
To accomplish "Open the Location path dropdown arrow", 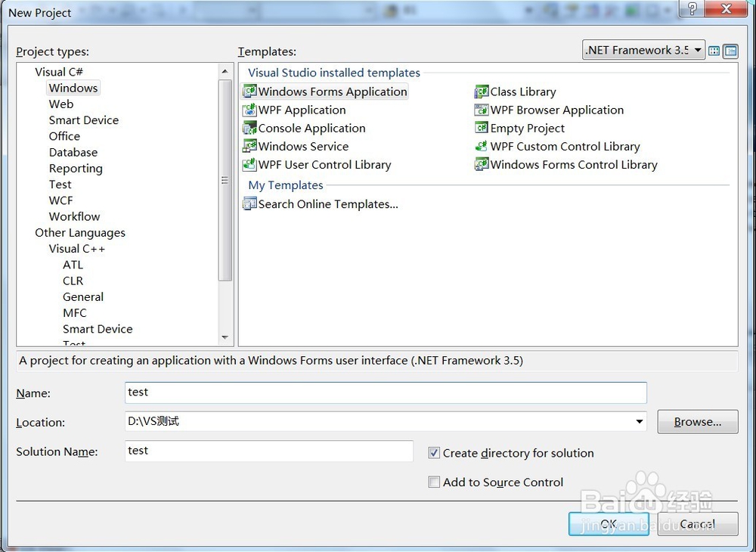I will pos(640,421).
